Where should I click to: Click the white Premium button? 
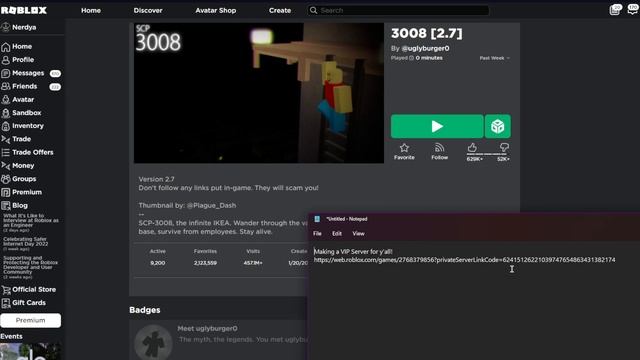[x=31, y=320]
